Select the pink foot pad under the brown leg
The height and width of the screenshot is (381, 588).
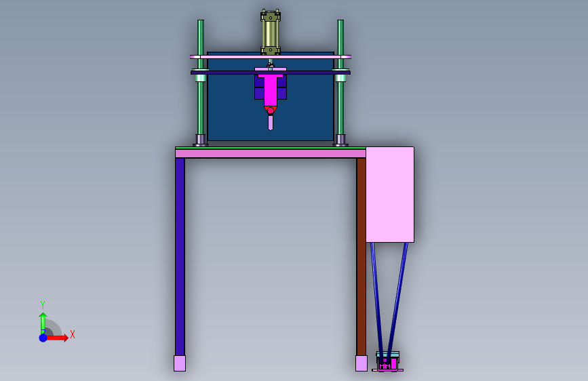pos(361,363)
